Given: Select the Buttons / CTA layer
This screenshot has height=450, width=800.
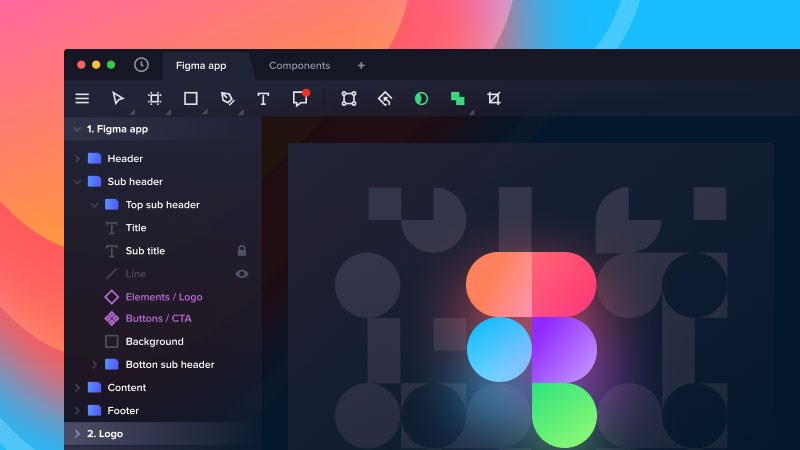Looking at the screenshot, I should (x=158, y=318).
